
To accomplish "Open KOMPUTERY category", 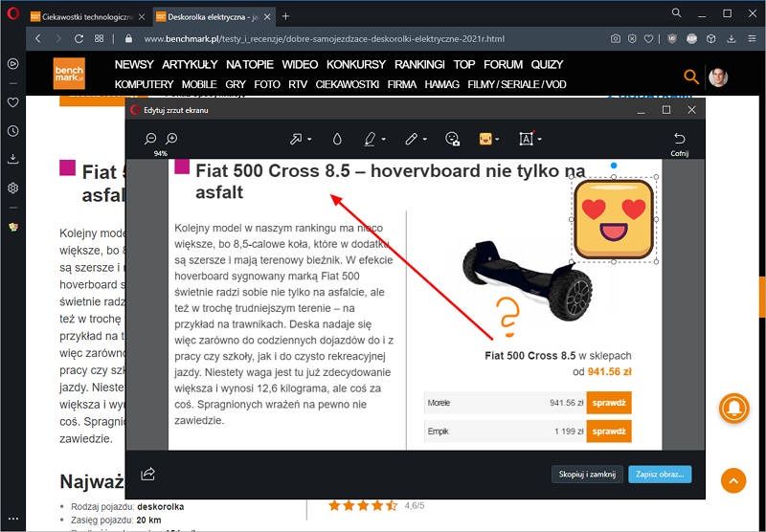I will tap(144, 84).
